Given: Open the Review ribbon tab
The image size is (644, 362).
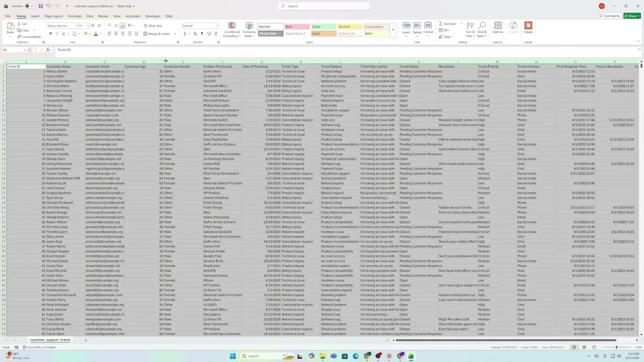Looking at the screenshot, I should tap(103, 16).
